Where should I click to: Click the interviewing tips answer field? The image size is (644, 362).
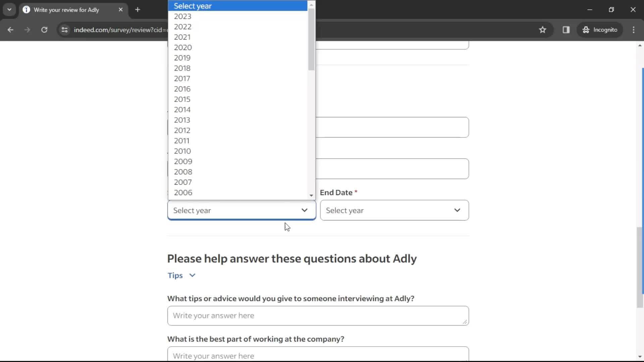(x=318, y=315)
